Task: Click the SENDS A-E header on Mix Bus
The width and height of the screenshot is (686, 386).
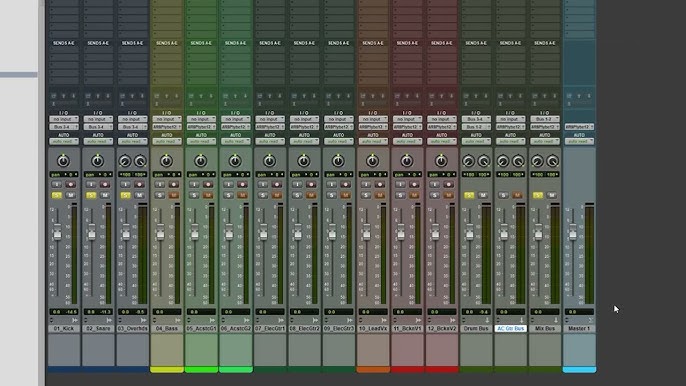Action: point(545,43)
